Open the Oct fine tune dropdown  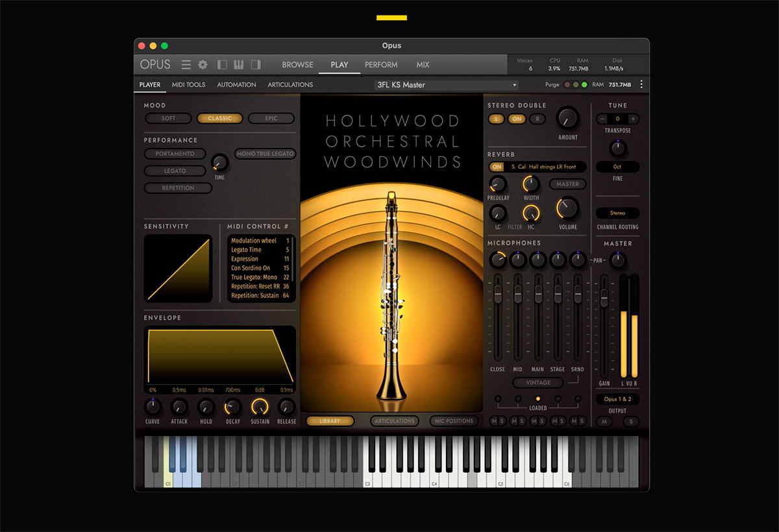[x=617, y=167]
